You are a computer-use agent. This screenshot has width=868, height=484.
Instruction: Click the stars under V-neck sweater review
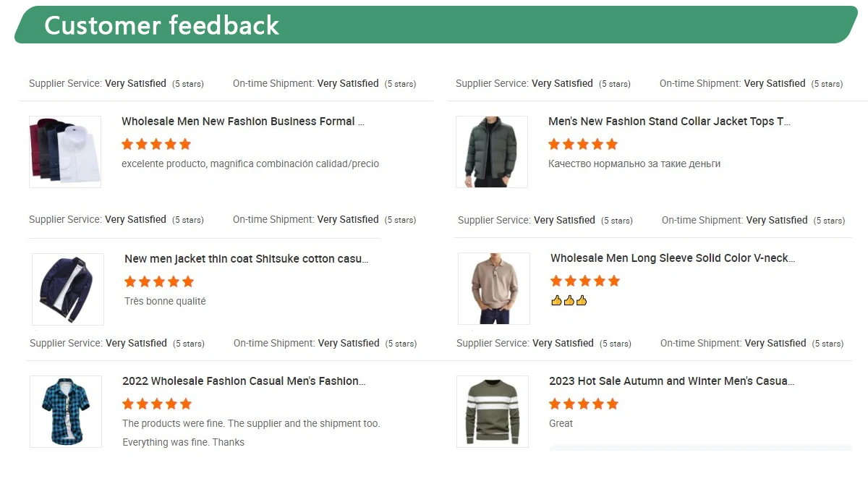[585, 281]
